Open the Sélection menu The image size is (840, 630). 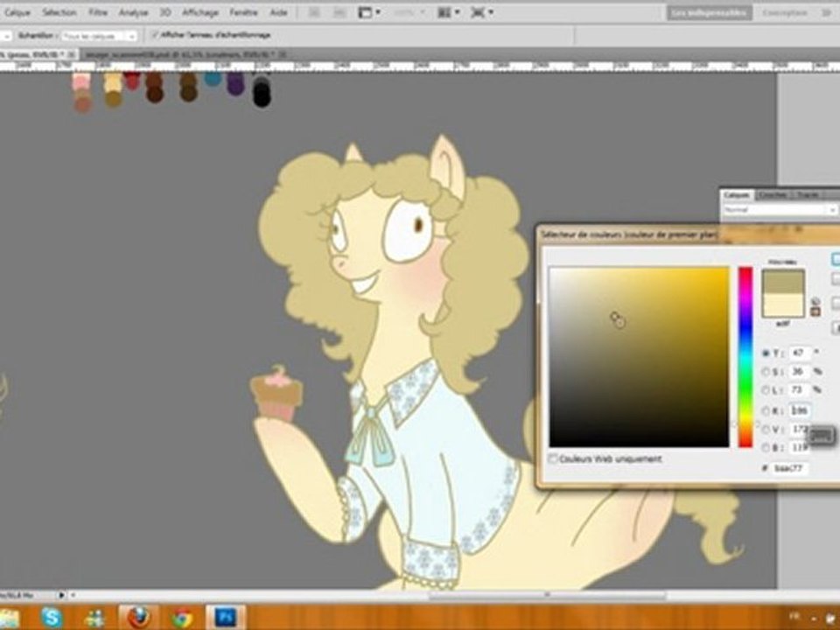tap(59, 12)
